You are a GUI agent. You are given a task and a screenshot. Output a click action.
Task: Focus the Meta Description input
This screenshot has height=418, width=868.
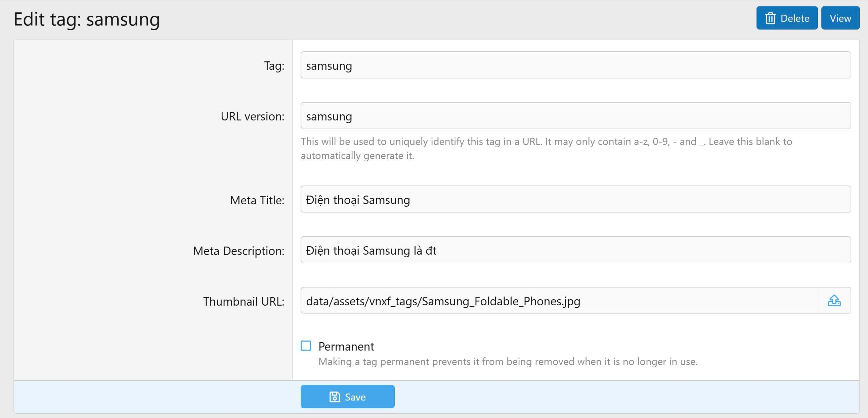click(x=575, y=250)
